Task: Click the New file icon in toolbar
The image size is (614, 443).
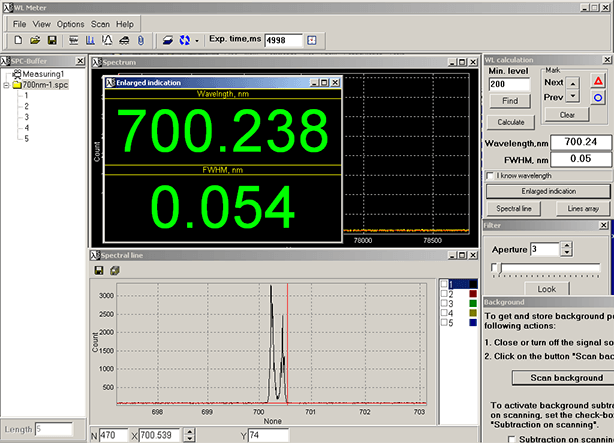Action: coord(19,40)
